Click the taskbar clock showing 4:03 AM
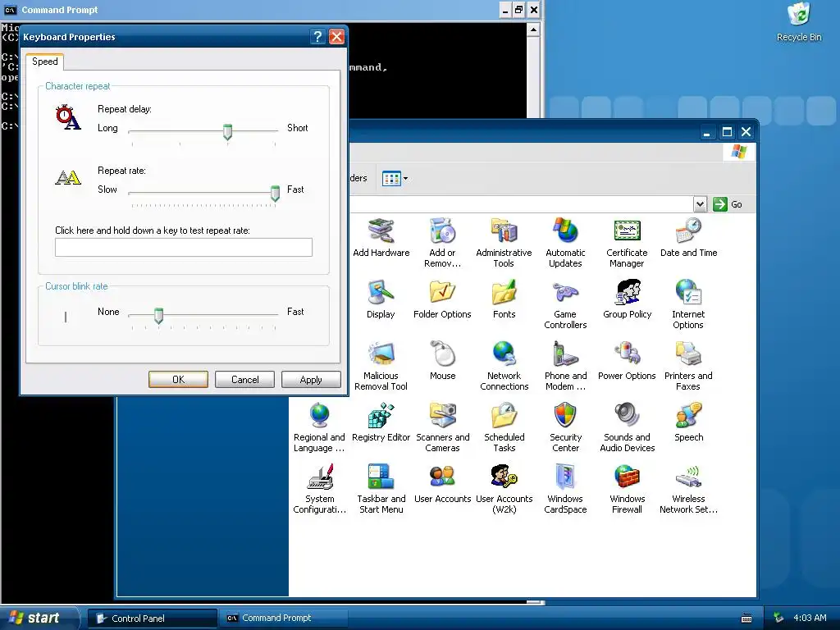Viewport: 840px width, 630px height. [810, 618]
